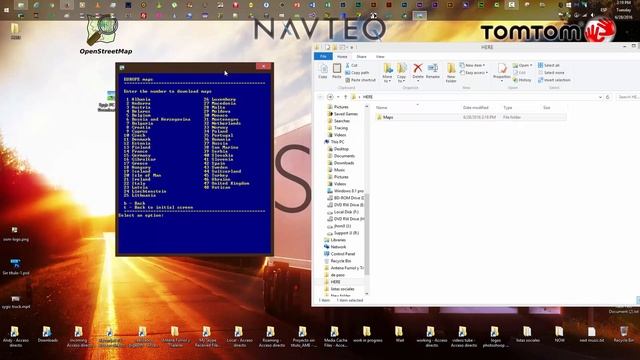Viewport: 640px width, 360px height.
Task: Click History in the Open group
Action: click(x=522, y=80)
